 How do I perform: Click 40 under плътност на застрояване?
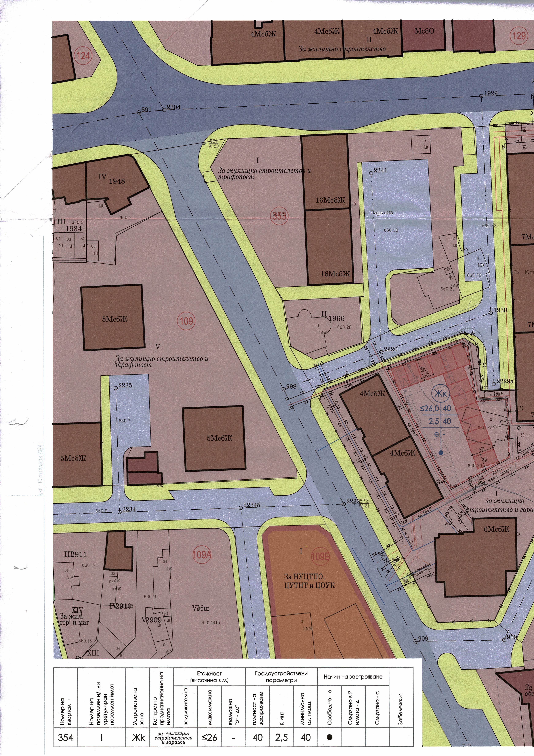click(257, 737)
